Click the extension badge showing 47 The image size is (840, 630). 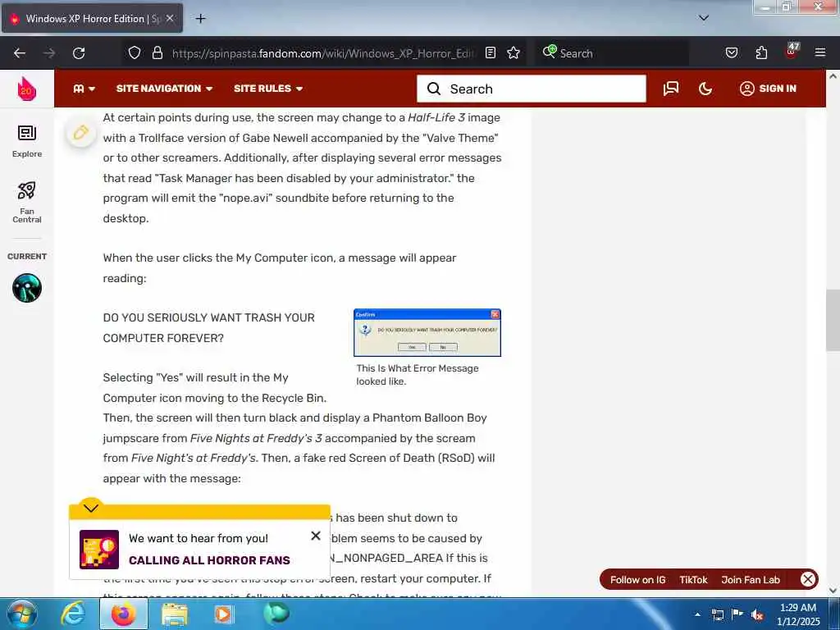point(792,50)
